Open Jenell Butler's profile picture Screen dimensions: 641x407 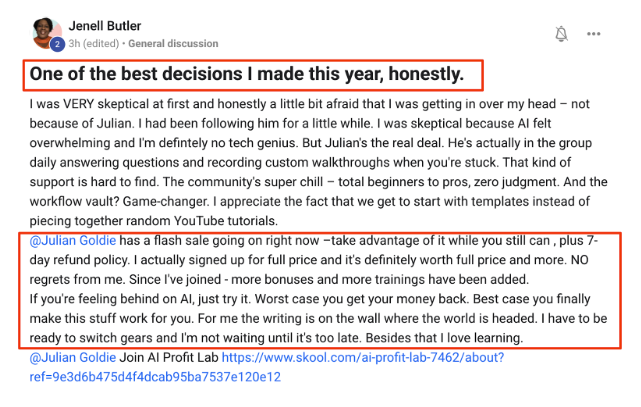[46, 32]
